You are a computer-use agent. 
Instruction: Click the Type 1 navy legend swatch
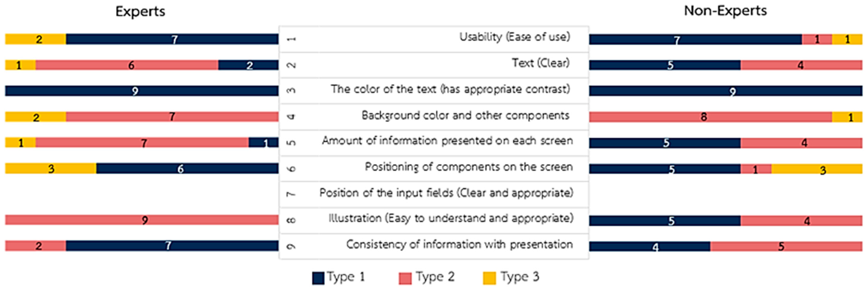[x=318, y=278]
